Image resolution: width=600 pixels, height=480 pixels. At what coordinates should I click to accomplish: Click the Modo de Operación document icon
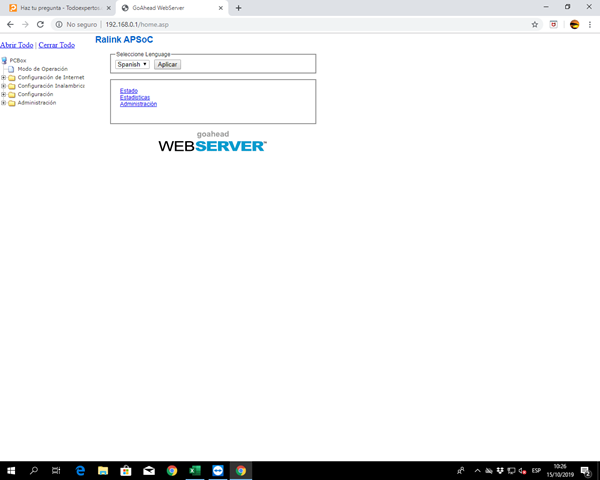(x=11, y=69)
